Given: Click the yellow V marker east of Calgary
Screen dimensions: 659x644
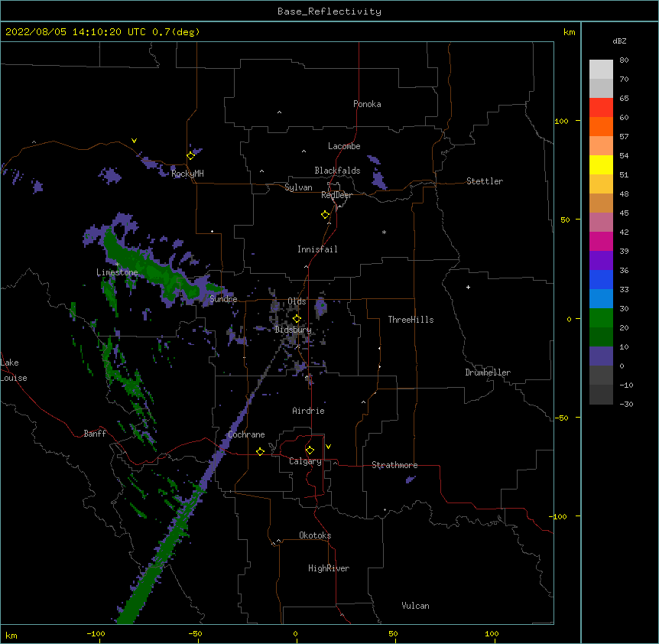Looking at the screenshot, I should (x=328, y=447).
